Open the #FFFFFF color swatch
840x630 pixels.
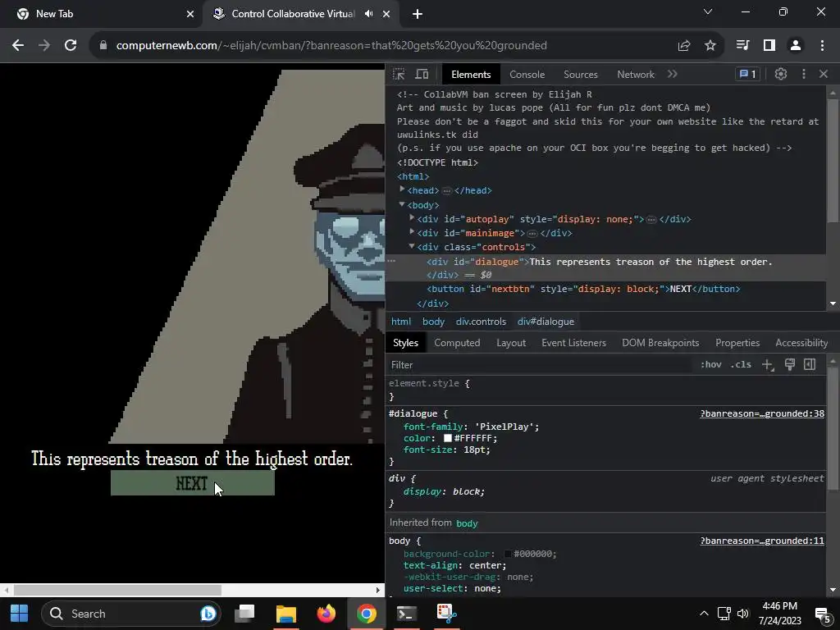point(447,438)
